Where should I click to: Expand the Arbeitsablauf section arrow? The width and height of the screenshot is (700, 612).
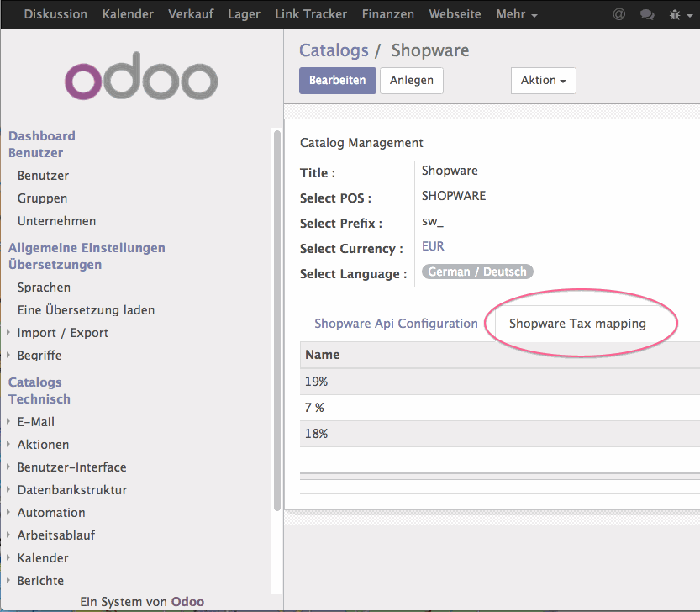pos(8,535)
